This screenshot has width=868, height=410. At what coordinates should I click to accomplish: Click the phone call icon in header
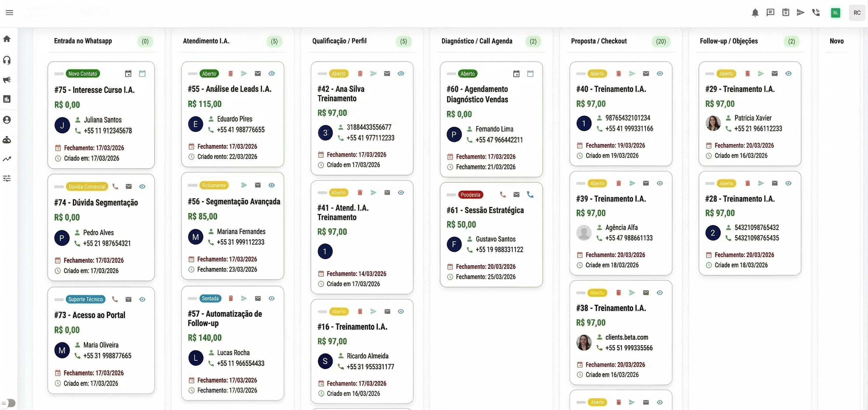click(x=816, y=13)
